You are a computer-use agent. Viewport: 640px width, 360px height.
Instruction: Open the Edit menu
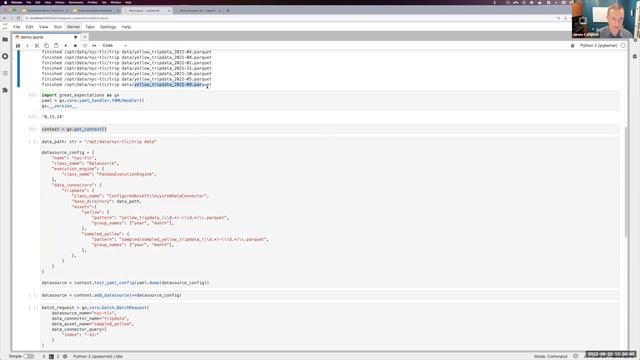pos(29,27)
